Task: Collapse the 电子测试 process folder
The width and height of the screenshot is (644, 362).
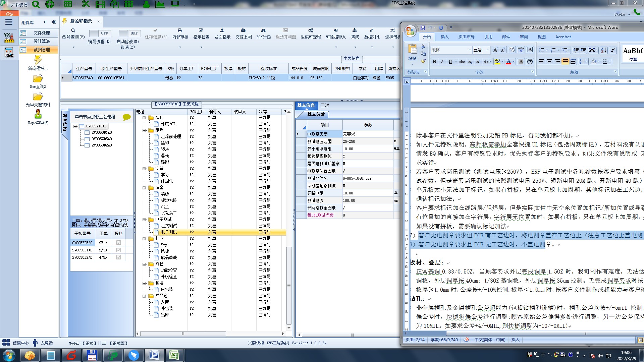Action: [144, 220]
